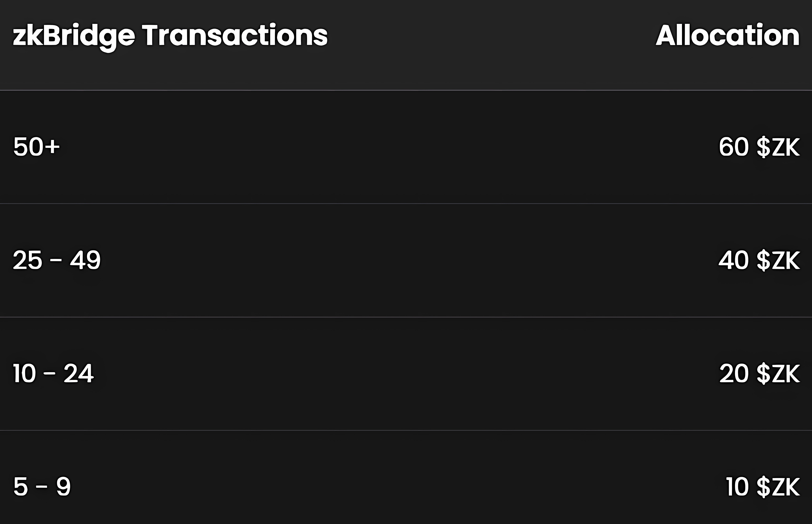The height and width of the screenshot is (524, 812).
Task: Click the divider between 50+ and 25 - 49 rows
Action: 406,204
